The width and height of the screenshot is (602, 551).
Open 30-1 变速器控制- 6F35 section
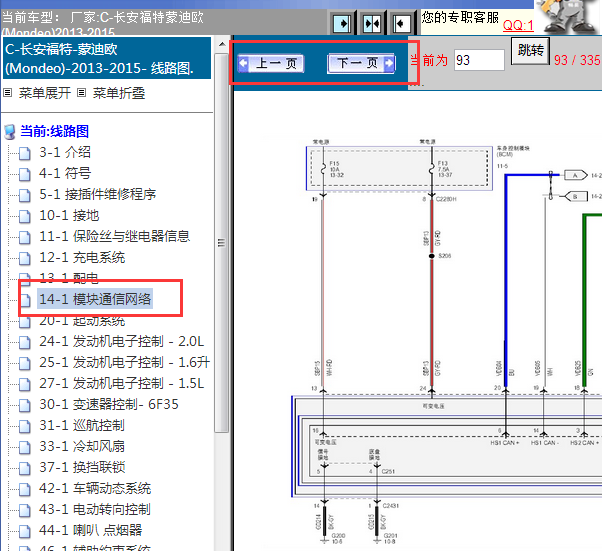click(x=109, y=404)
